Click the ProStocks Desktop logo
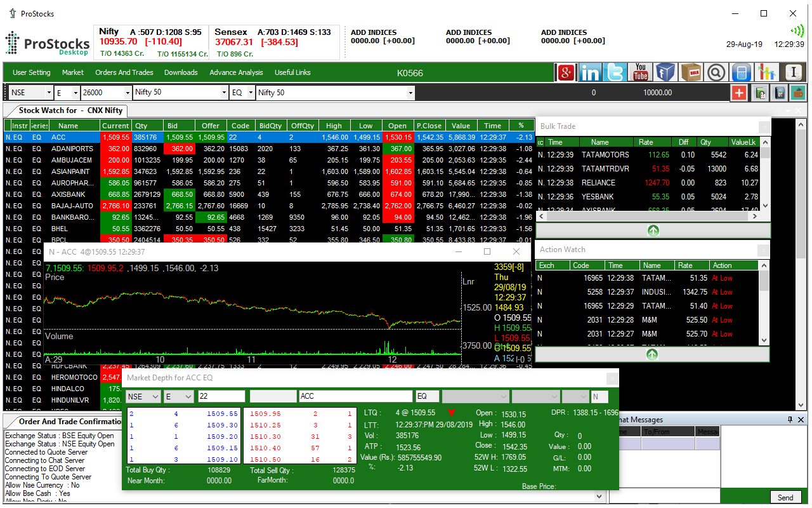Image resolution: width=812 pixels, height=508 pixels. (48, 44)
